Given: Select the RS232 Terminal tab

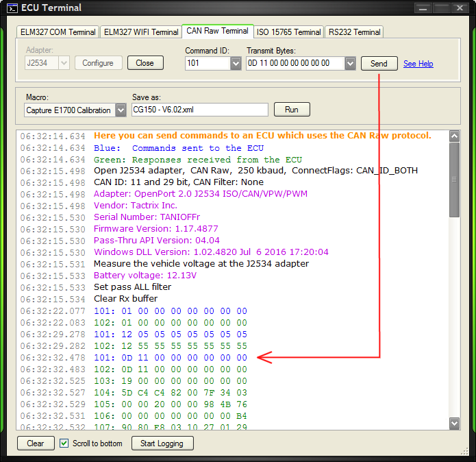Looking at the screenshot, I should click(353, 32).
